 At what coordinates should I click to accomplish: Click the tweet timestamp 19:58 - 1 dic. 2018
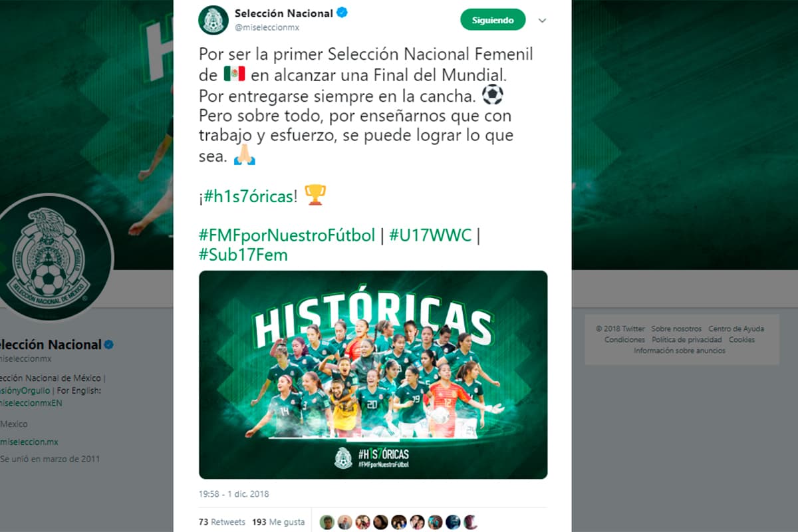point(233,494)
